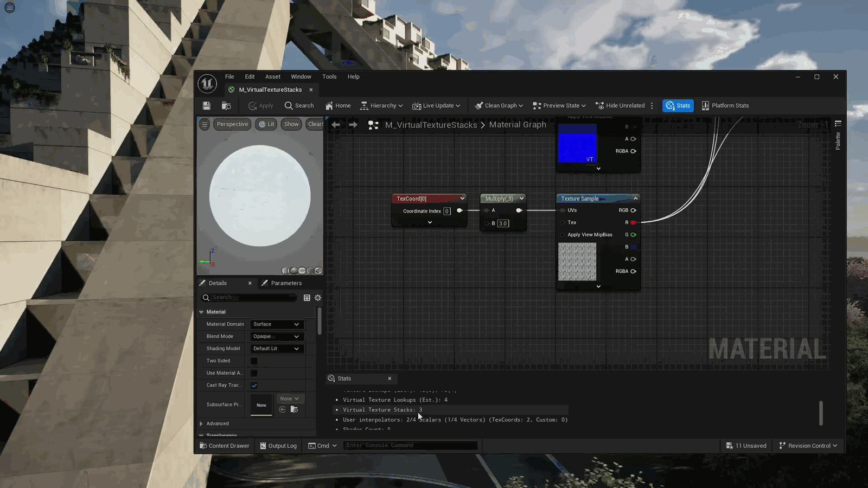Open the Asset menu
Image resolution: width=868 pixels, height=488 pixels.
pyautogui.click(x=273, y=76)
